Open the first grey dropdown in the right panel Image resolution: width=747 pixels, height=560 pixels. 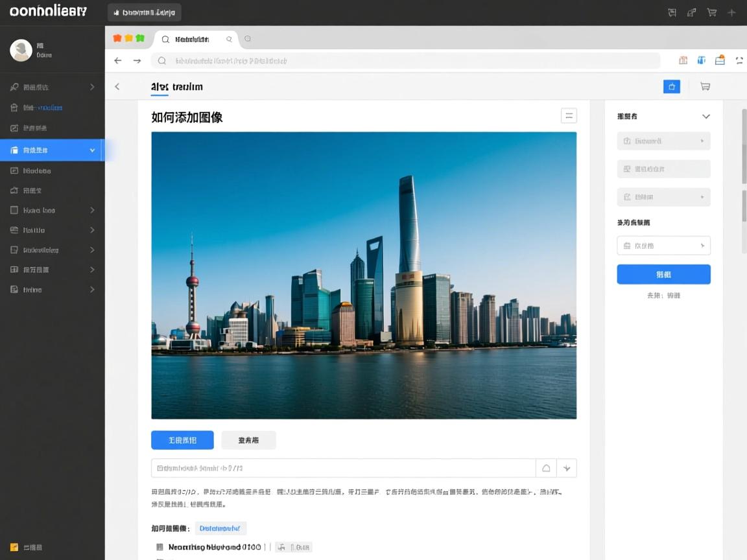[663, 141]
